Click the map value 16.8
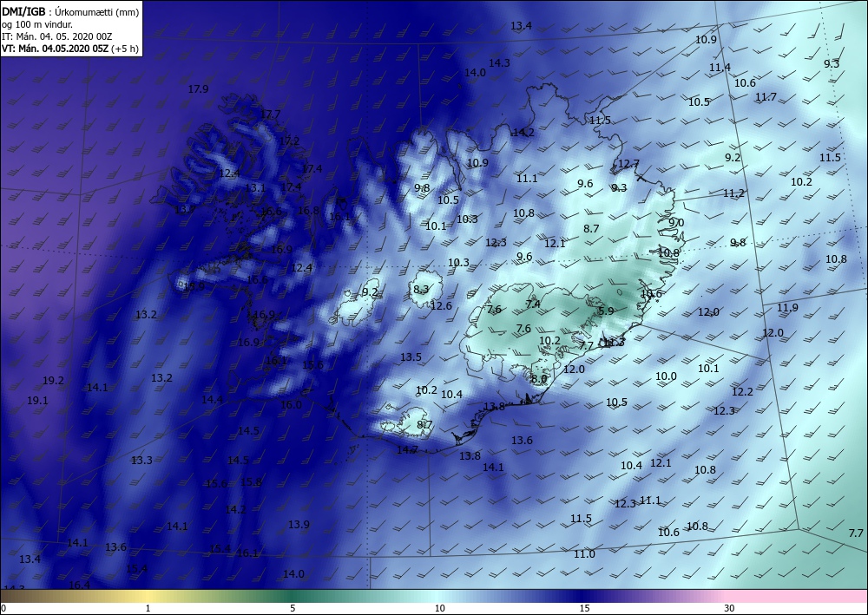 [x=308, y=210]
